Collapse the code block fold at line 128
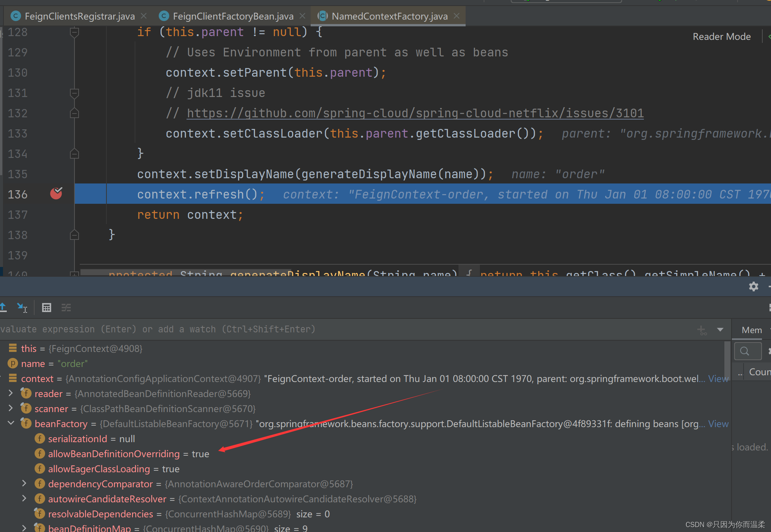This screenshot has height=532, width=771. 74,33
